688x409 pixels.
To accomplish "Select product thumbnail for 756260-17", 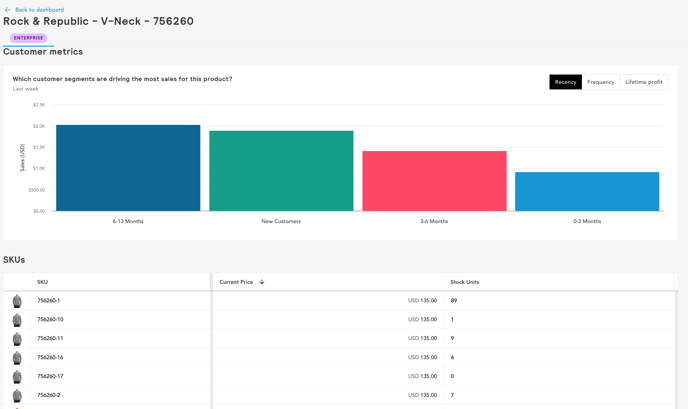I will pyautogui.click(x=17, y=377).
